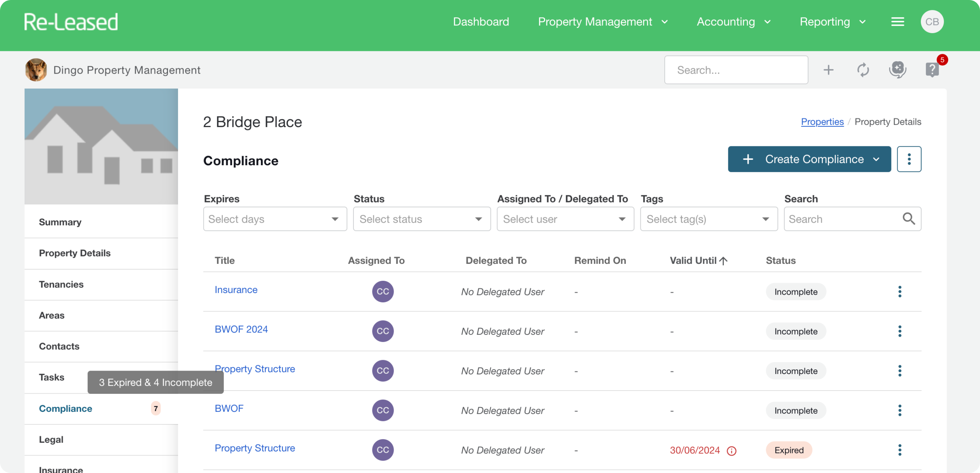Image resolution: width=980 pixels, height=473 pixels.
Task: Open the Summary sidebar section
Action: pyautogui.click(x=101, y=222)
